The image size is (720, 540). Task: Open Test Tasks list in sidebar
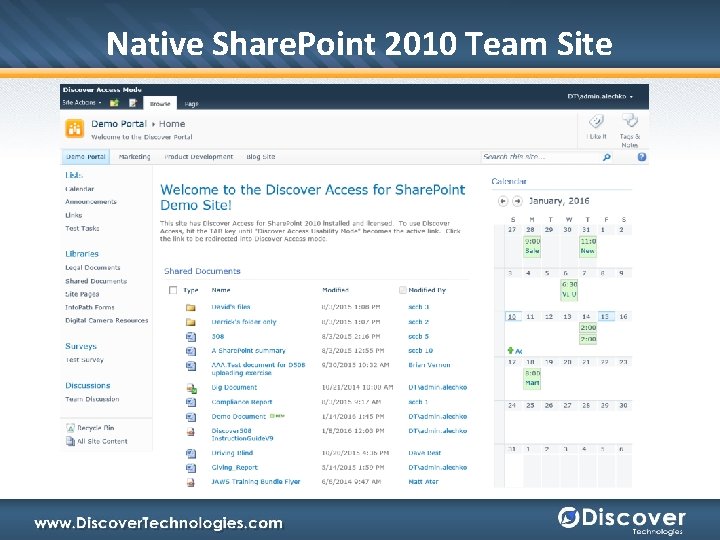click(82, 228)
